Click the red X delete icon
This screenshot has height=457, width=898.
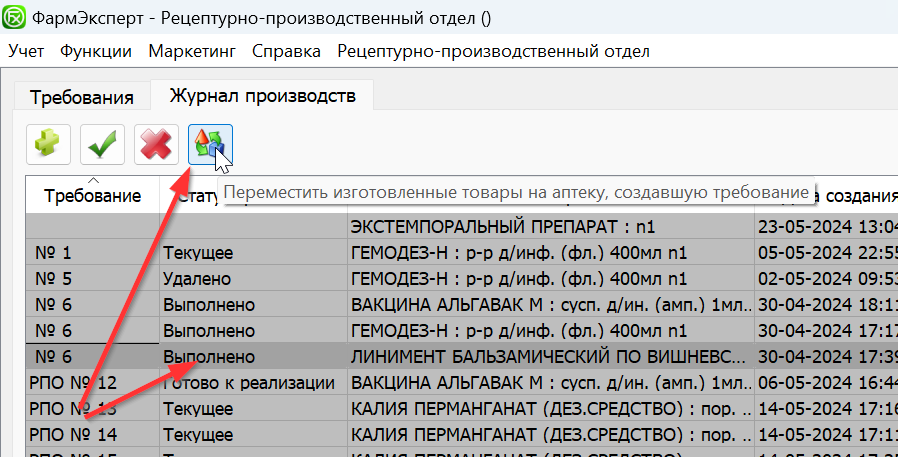coord(156,146)
